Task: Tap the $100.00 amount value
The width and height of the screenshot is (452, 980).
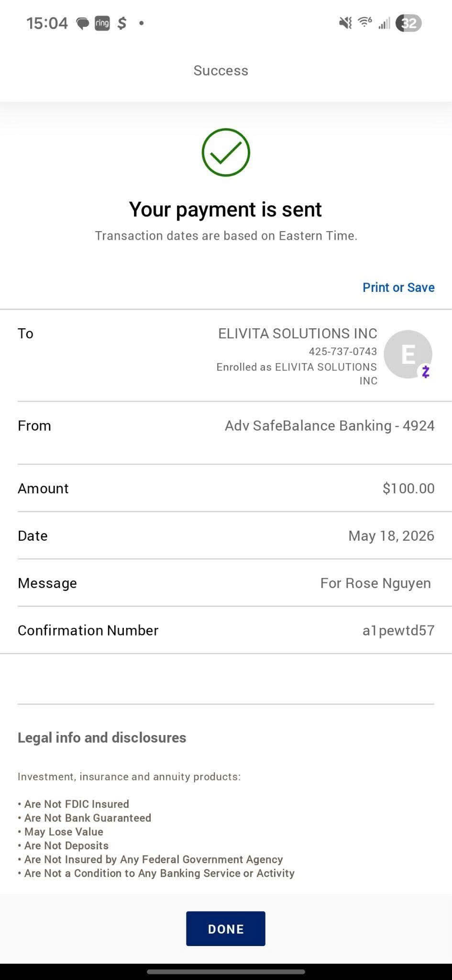Action: 408,488
